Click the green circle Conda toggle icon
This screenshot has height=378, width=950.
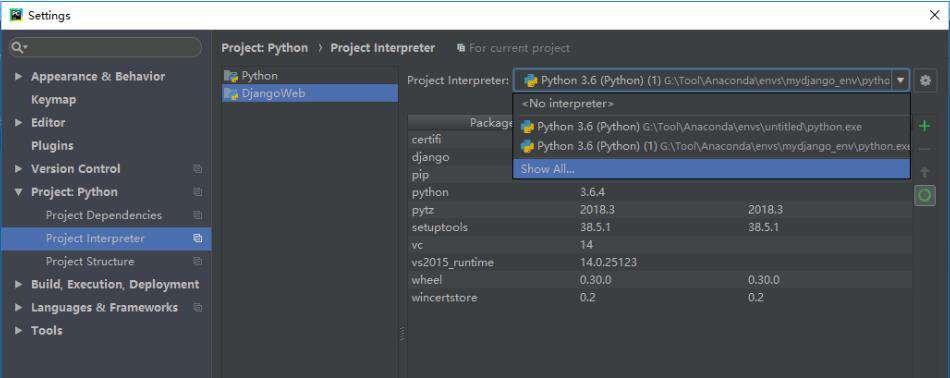(x=925, y=195)
